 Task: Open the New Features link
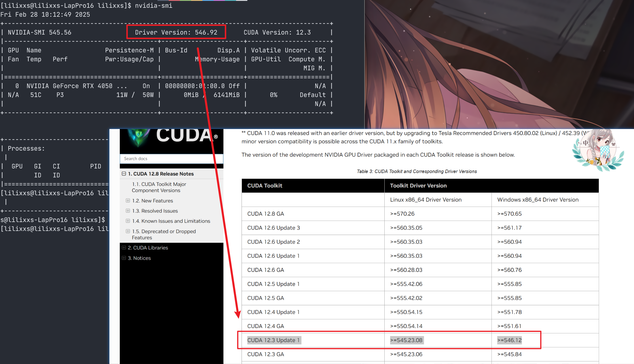coord(157,201)
